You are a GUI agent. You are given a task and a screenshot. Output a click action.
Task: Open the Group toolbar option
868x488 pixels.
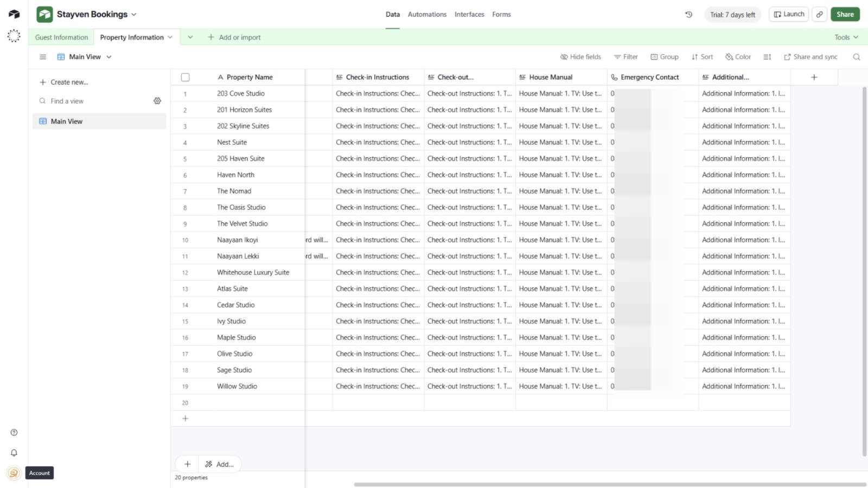pyautogui.click(x=665, y=57)
